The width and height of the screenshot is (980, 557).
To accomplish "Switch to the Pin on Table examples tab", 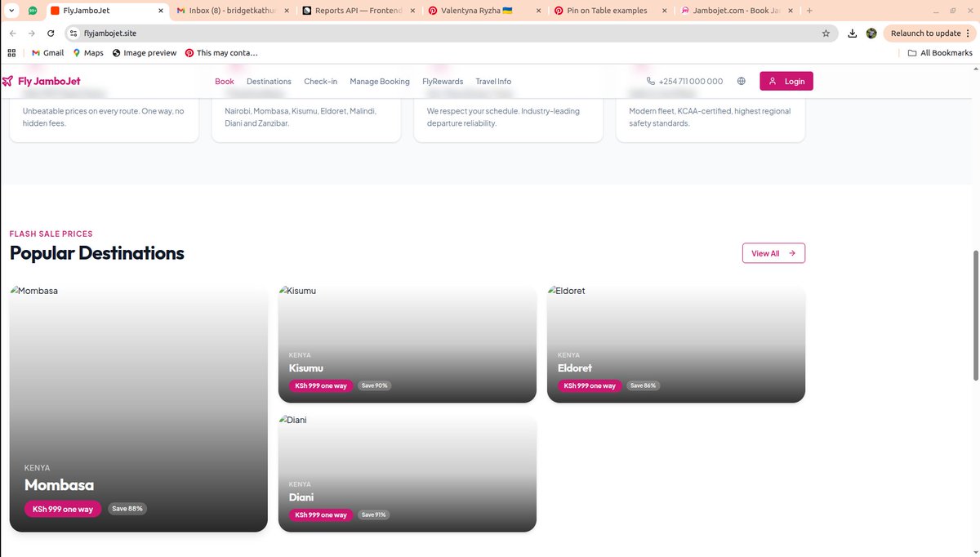I will [x=610, y=11].
